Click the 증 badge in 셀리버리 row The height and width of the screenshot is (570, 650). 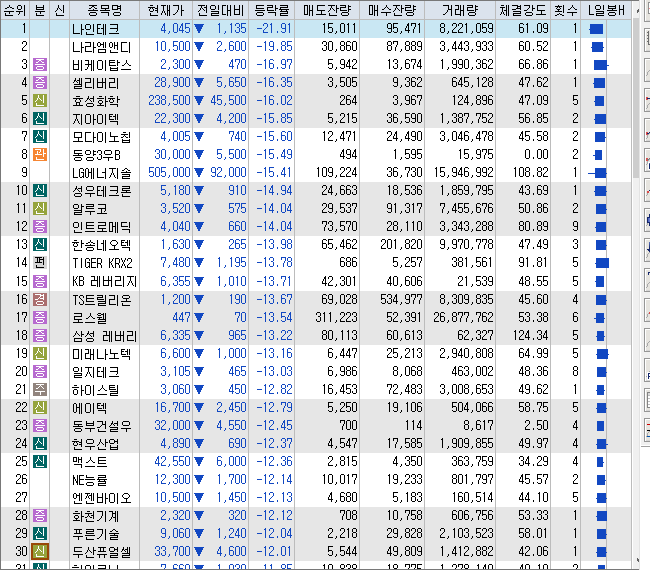tap(40, 82)
